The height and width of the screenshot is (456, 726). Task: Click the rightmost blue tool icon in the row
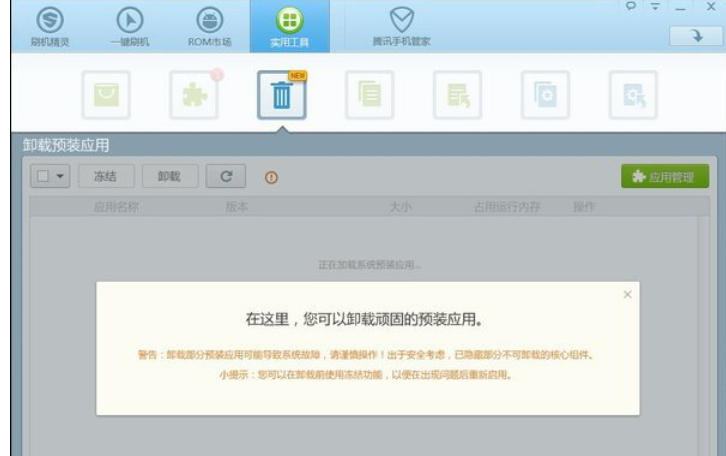633,96
